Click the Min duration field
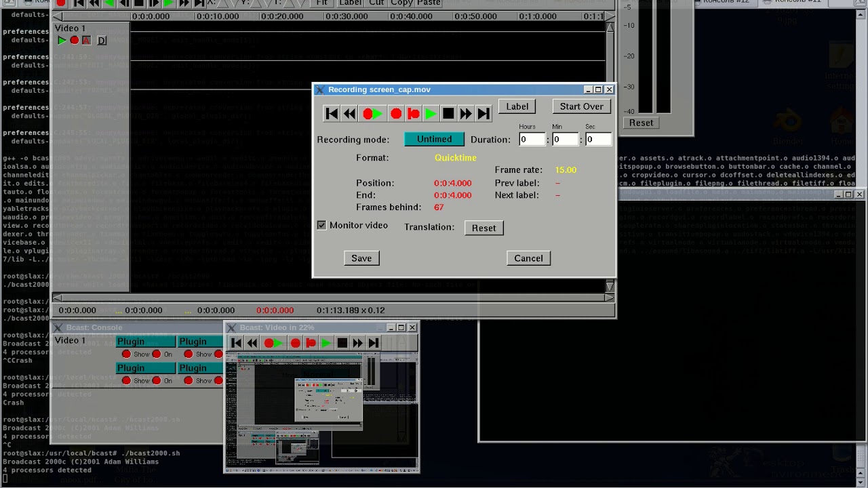Screen dimensions: 868x488 [x=566, y=139]
